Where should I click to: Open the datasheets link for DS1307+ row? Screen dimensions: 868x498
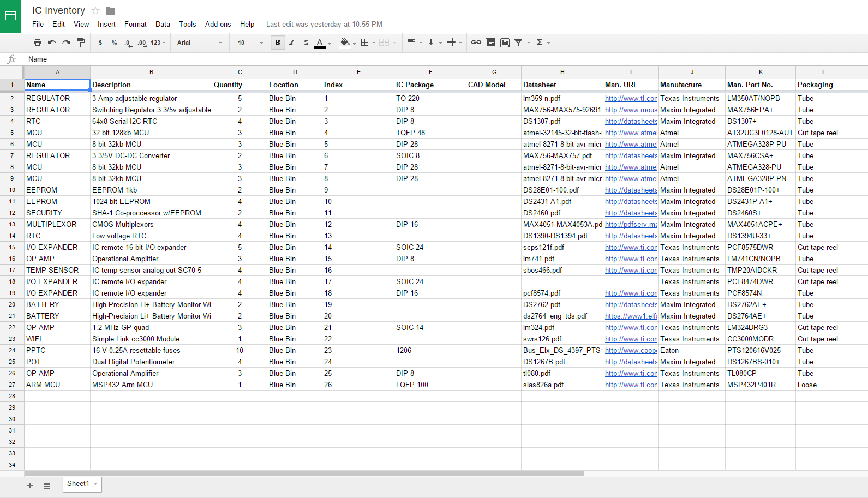[x=631, y=121]
